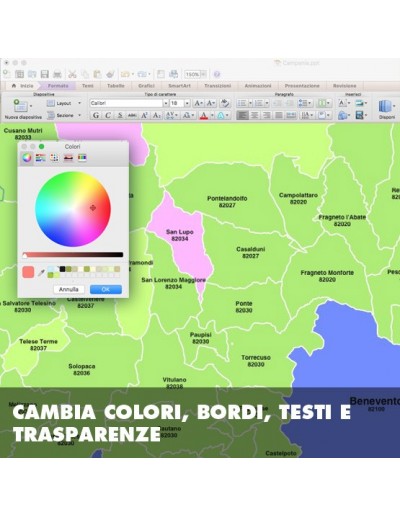Screen dimensions: 400x517
Task: Toggle strikethrough (ABC) formatting
Action: click(x=132, y=115)
